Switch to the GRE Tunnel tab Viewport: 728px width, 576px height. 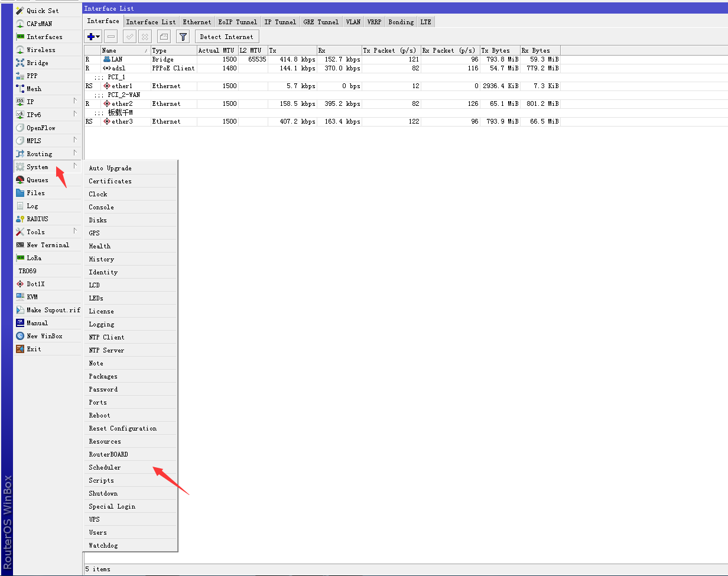click(321, 22)
